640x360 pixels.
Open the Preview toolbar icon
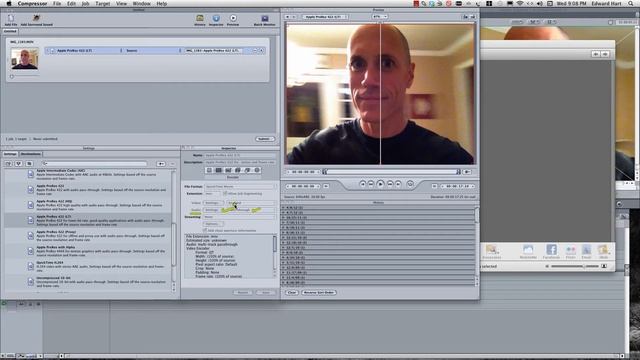point(233,19)
